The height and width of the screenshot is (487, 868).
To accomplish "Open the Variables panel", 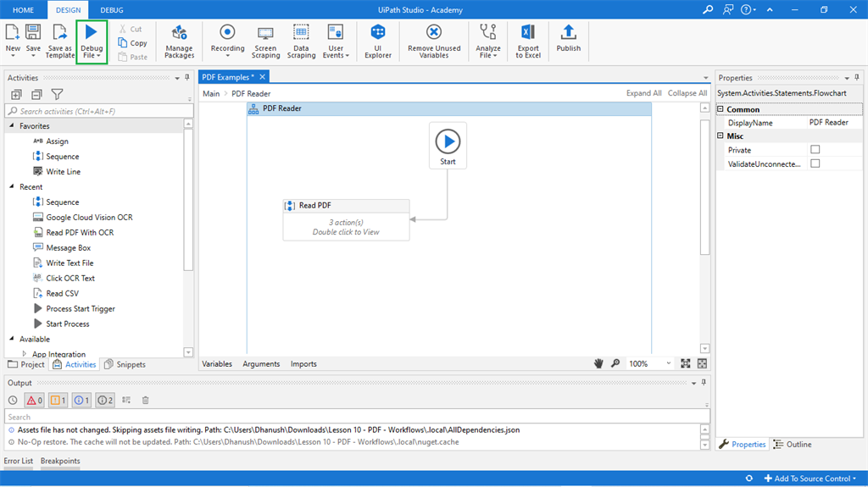I will [217, 363].
